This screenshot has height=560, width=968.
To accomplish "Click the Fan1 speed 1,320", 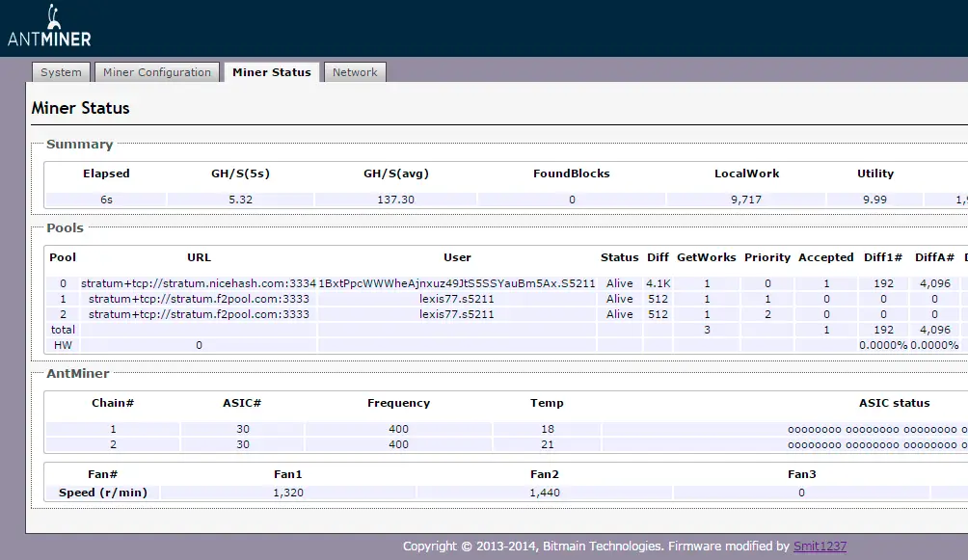I will [x=288, y=493].
